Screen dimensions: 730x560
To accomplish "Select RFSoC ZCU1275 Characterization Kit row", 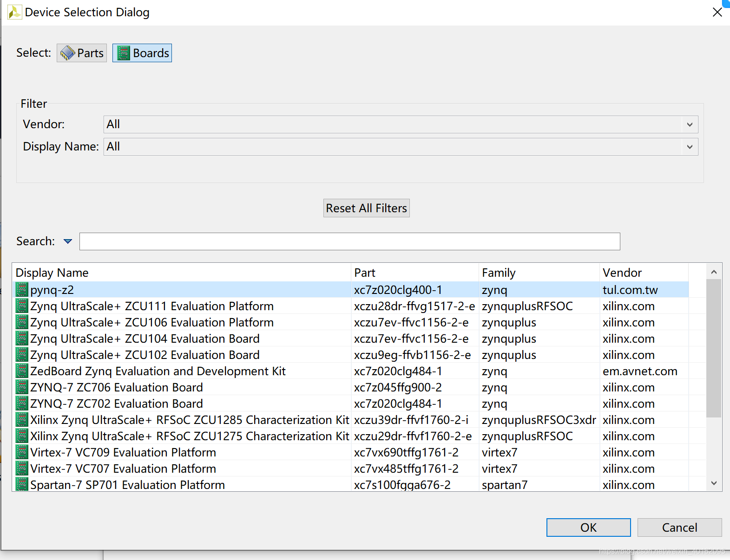I will coord(351,436).
